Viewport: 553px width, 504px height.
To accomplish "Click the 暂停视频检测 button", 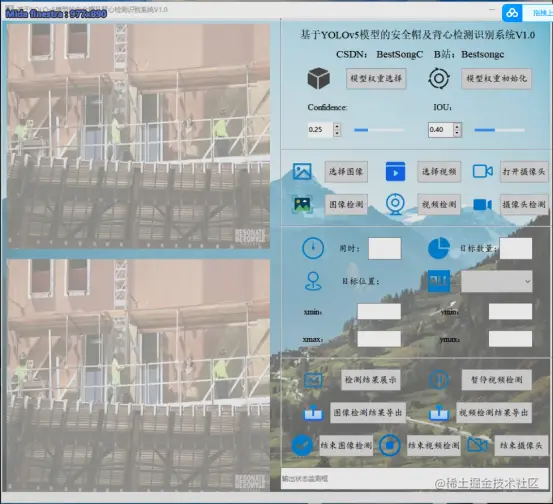I will coord(497,380).
